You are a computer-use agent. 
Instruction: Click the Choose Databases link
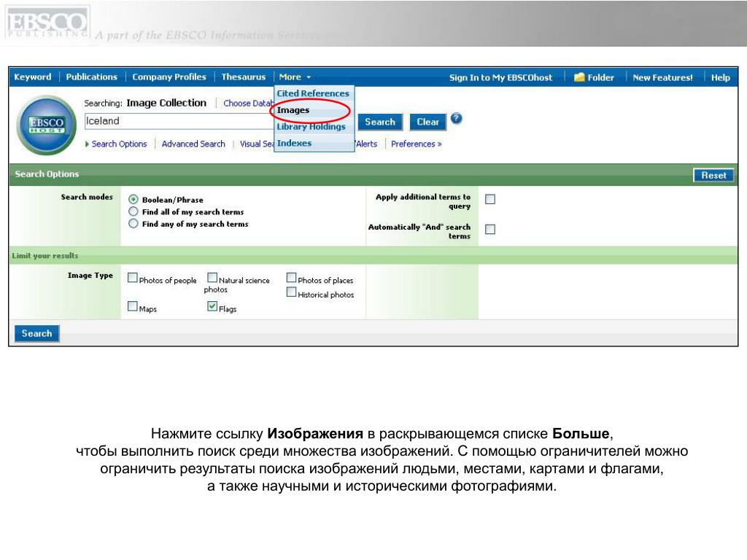click(249, 104)
